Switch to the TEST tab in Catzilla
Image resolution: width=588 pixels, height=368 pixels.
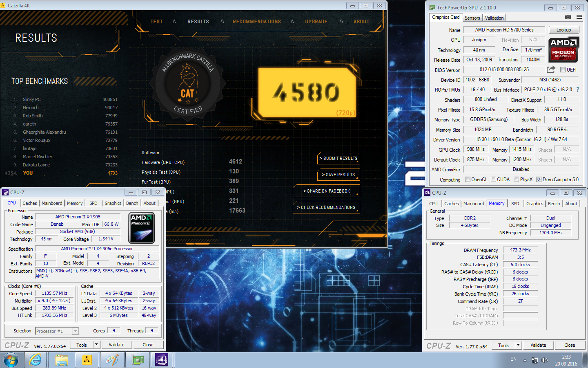click(x=157, y=22)
